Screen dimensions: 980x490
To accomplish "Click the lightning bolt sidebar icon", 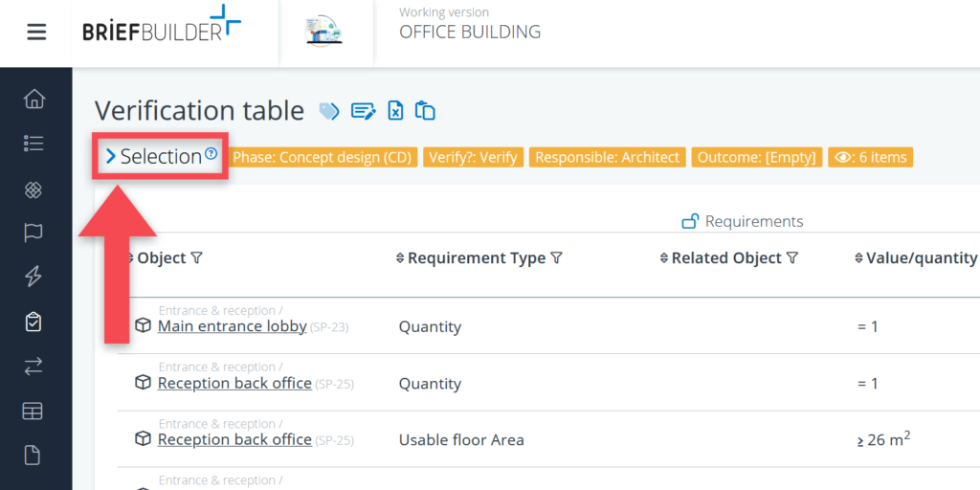I will point(33,277).
